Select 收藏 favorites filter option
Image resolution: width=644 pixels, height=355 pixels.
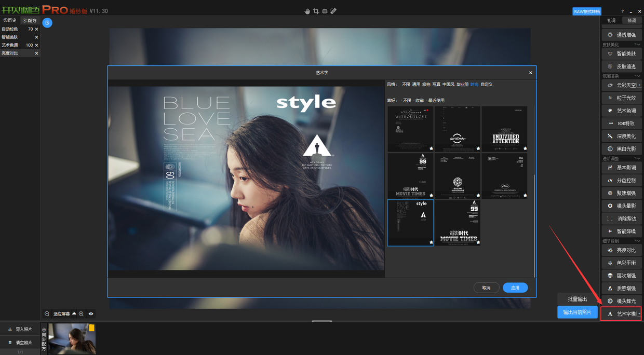(x=419, y=101)
